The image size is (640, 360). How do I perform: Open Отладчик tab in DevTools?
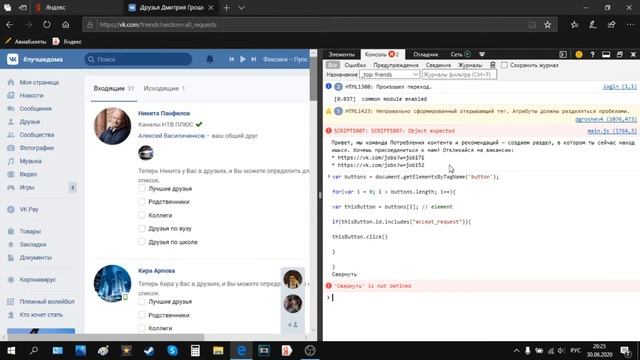425,54
